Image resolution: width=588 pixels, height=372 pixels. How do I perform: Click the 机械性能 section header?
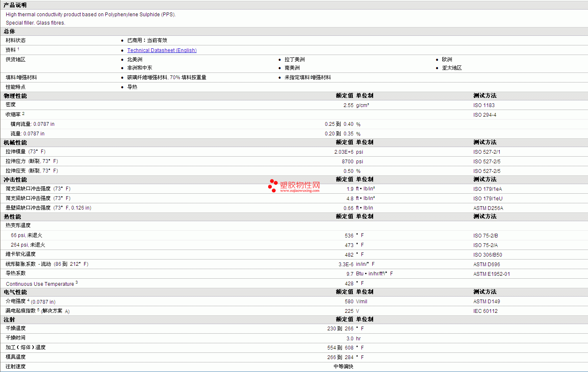[15, 142]
